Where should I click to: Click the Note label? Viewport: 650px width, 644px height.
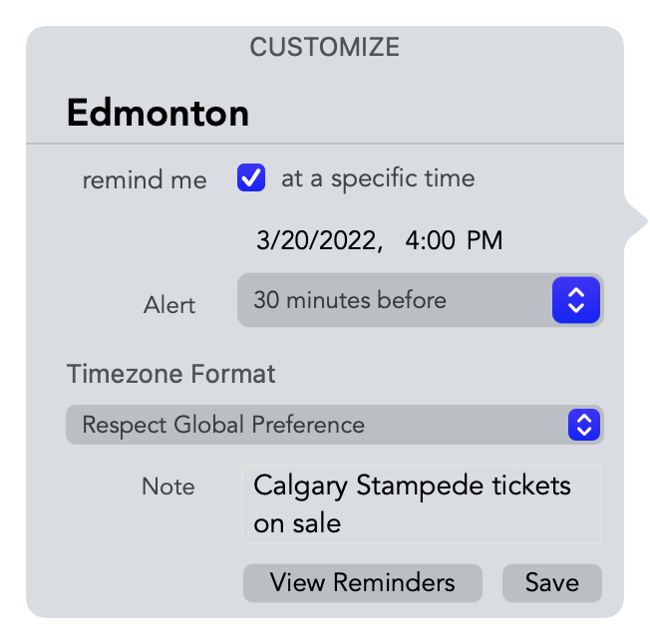tap(167, 486)
